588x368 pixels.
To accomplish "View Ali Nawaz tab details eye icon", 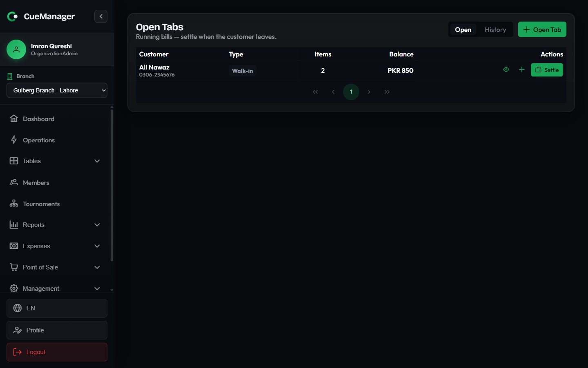I will click(506, 70).
